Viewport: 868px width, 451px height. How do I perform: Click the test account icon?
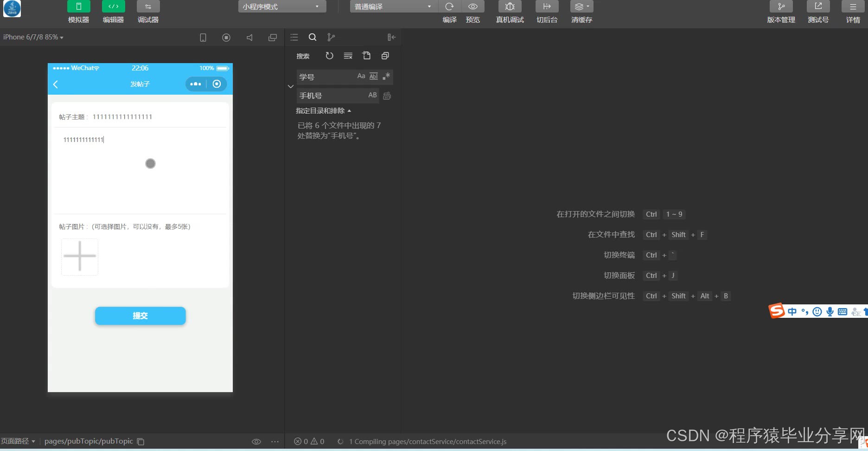pos(818,6)
